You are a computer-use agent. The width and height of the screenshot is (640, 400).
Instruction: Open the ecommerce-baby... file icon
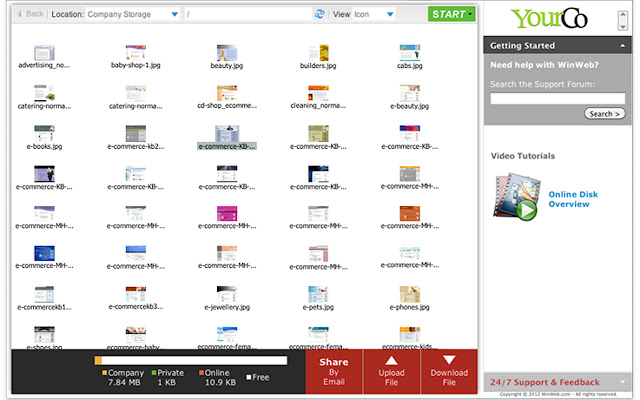coord(136,334)
